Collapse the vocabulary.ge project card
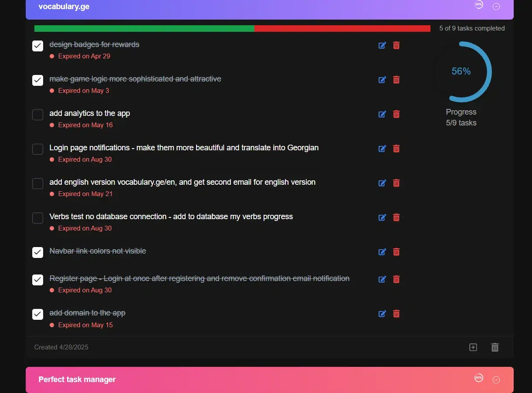The image size is (532, 393). coord(496,7)
